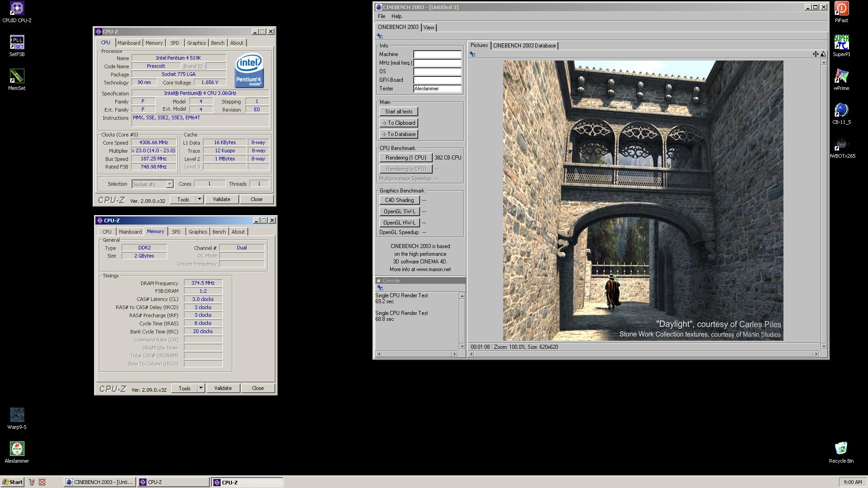Click the pin icon in the Console panel
868x488 pixels.
click(380, 288)
